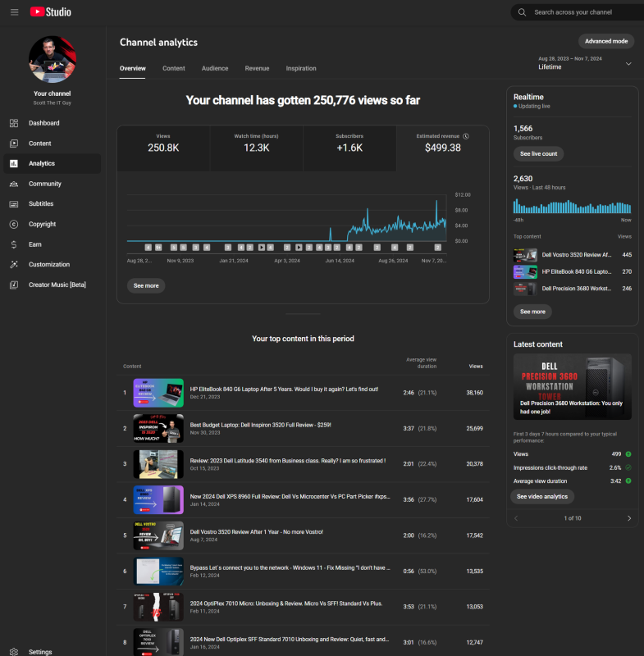Switch to the Audience tab
Image resolution: width=644 pixels, height=656 pixels.
[215, 68]
